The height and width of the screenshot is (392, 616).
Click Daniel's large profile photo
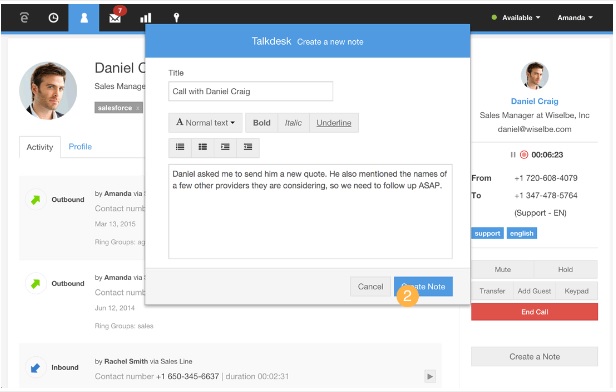tap(48, 91)
